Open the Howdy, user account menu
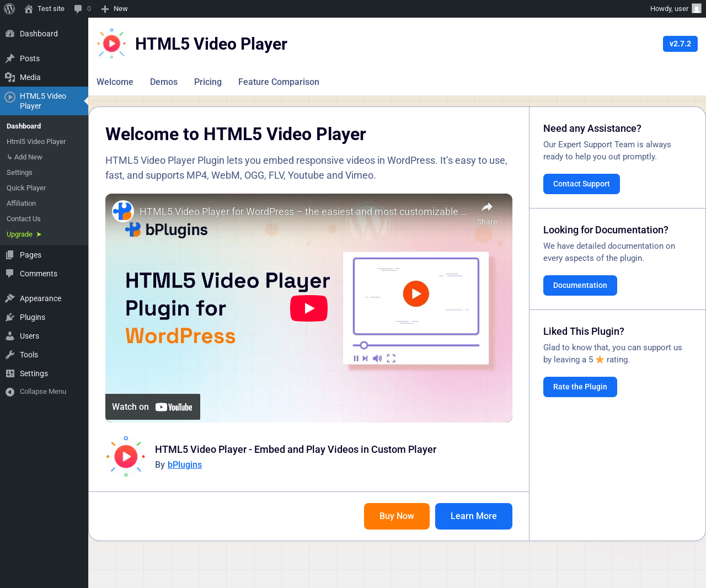This screenshot has height=588, width=706. [675, 9]
